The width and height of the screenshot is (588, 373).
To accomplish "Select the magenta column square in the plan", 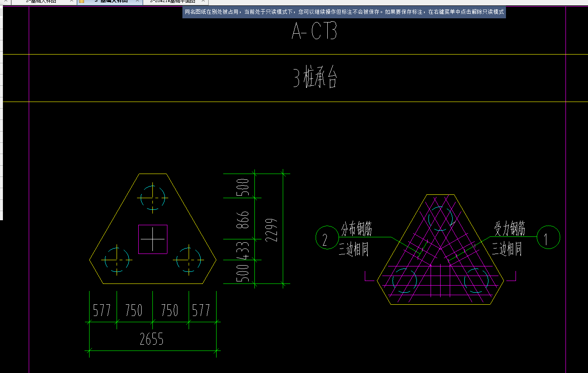I will tap(153, 239).
